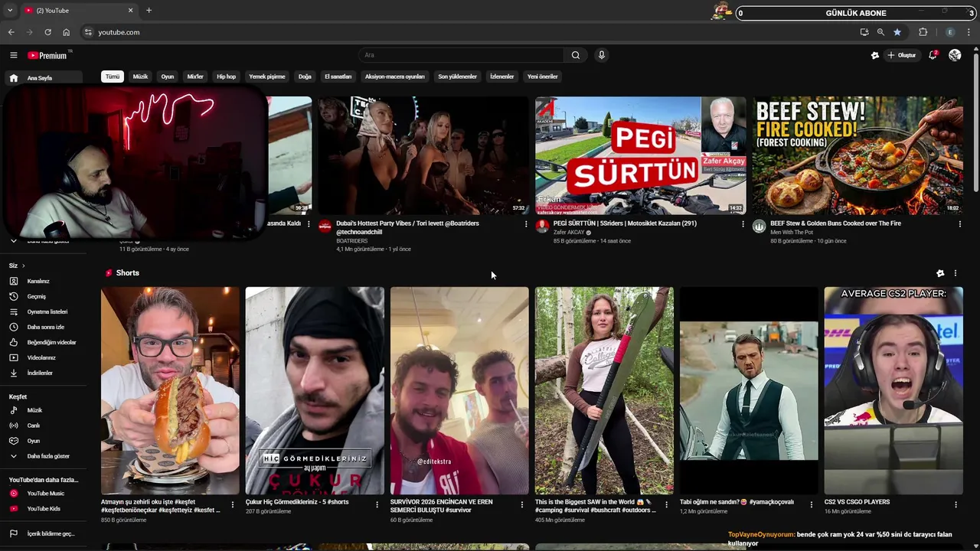980x551 pixels.
Task: Open Zafer AKCAY channel link
Action: 569,233
